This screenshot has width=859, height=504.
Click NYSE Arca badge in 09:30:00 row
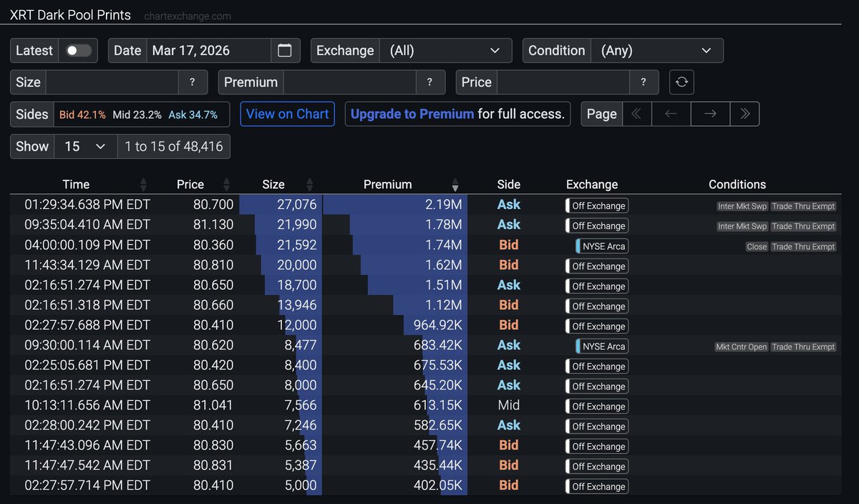pos(601,346)
